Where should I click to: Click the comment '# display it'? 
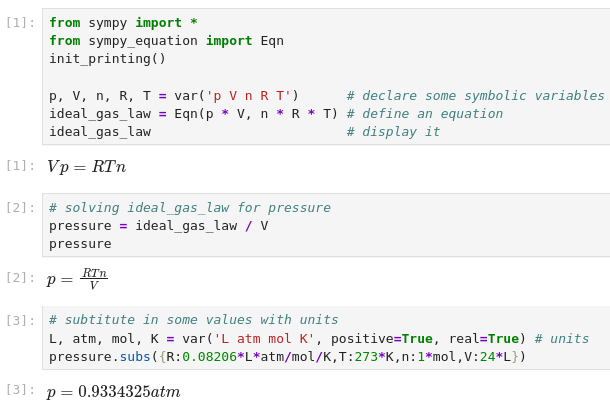pos(393,132)
